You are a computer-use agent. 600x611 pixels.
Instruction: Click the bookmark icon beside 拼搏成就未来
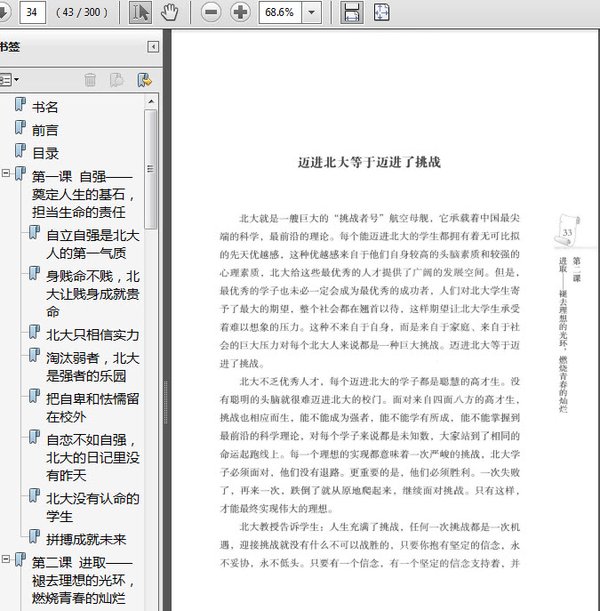tap(35, 537)
